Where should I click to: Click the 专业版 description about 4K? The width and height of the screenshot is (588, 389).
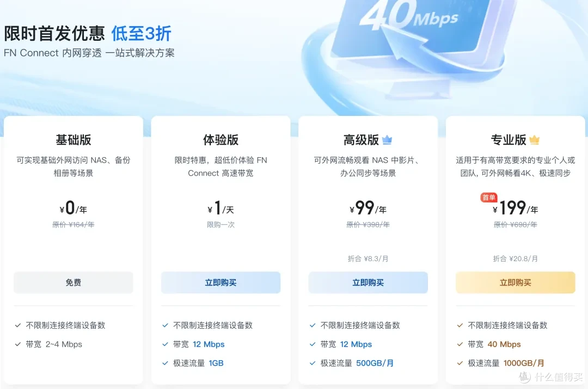(x=516, y=166)
